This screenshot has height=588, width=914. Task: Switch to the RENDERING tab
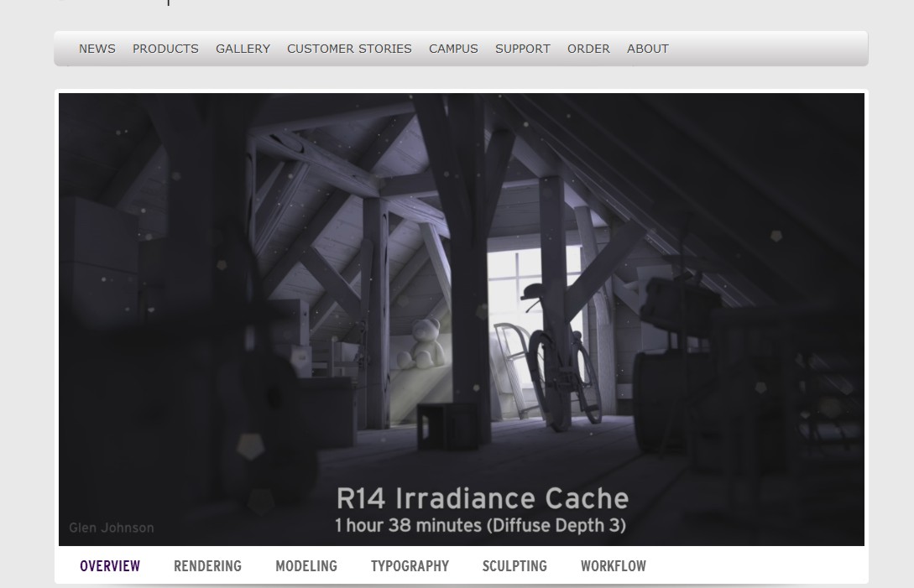(207, 566)
